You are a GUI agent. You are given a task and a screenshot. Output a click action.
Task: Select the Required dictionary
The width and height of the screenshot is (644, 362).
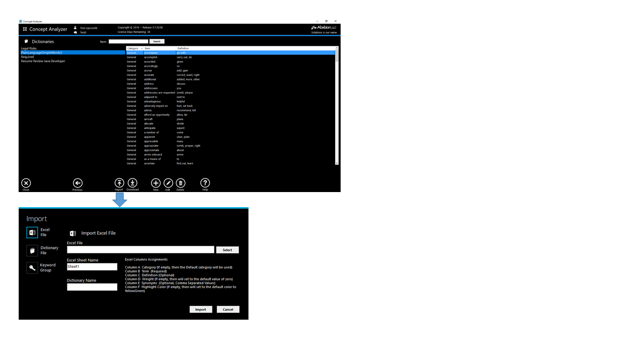[73, 57]
